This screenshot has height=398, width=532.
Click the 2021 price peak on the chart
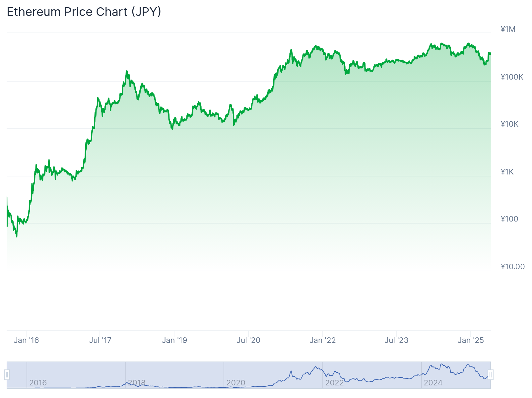tap(315, 45)
